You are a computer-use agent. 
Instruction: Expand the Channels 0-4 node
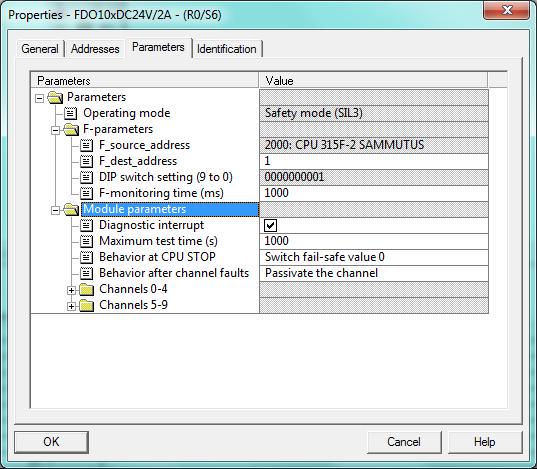tap(71, 291)
